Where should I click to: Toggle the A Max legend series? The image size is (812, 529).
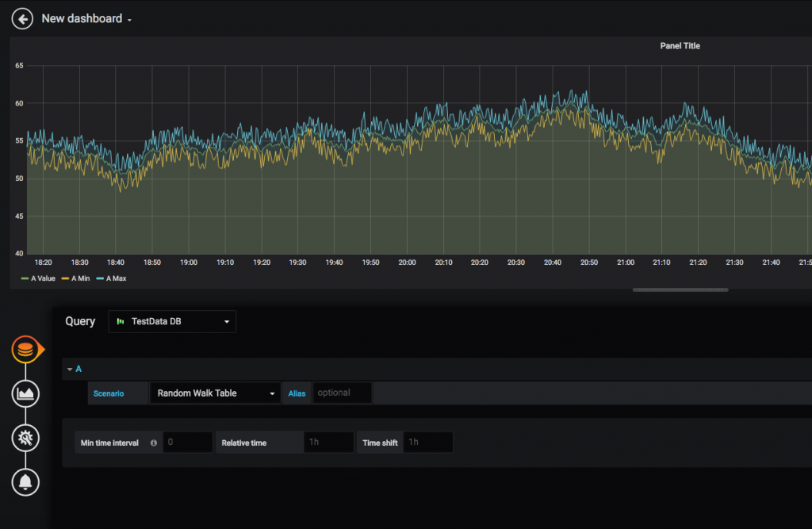pos(111,278)
